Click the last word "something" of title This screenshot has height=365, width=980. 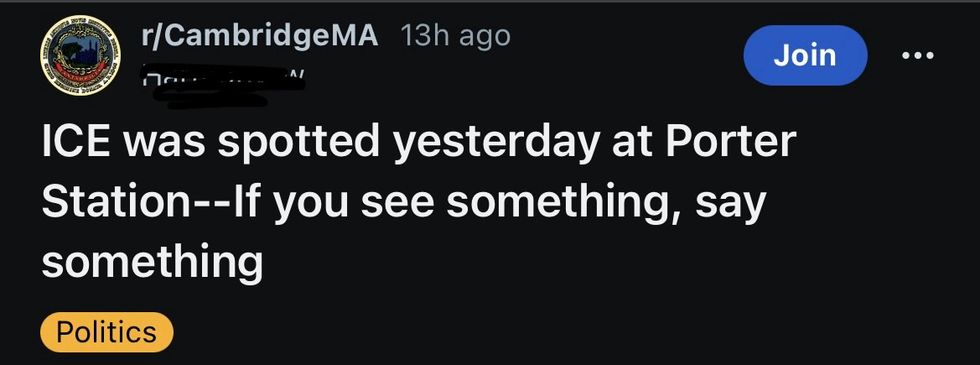click(x=152, y=262)
